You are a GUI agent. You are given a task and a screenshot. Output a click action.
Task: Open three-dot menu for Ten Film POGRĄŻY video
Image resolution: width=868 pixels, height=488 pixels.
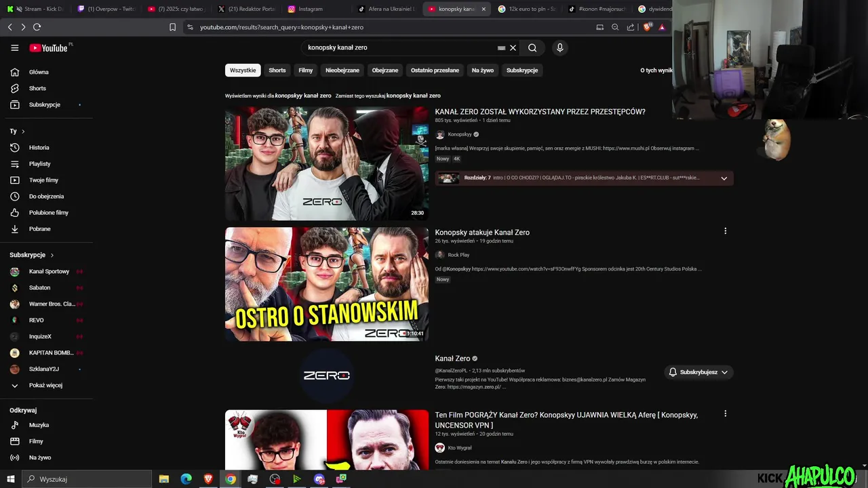tap(725, 413)
